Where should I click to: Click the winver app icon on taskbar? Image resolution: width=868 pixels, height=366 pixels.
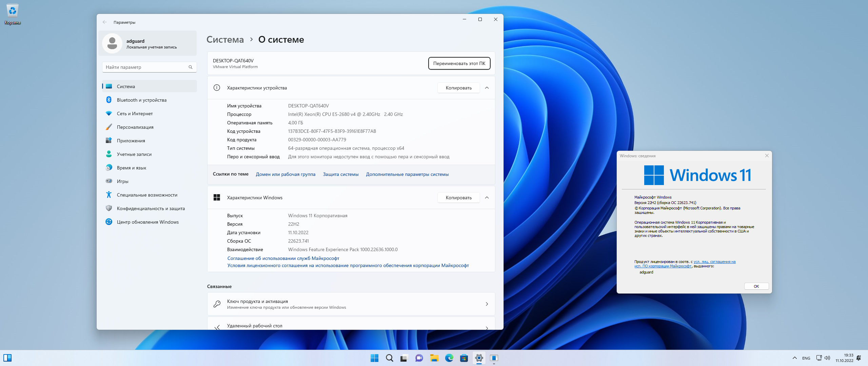(494, 358)
